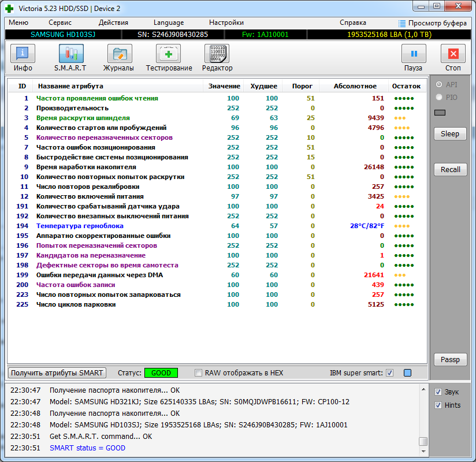Click the Абсолютное column header
Viewport: 476px width, 462px height.
[355, 86]
